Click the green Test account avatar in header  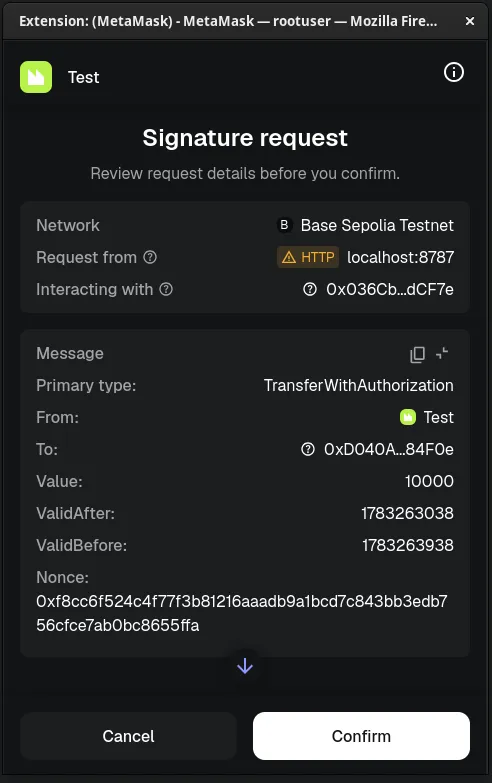click(36, 77)
